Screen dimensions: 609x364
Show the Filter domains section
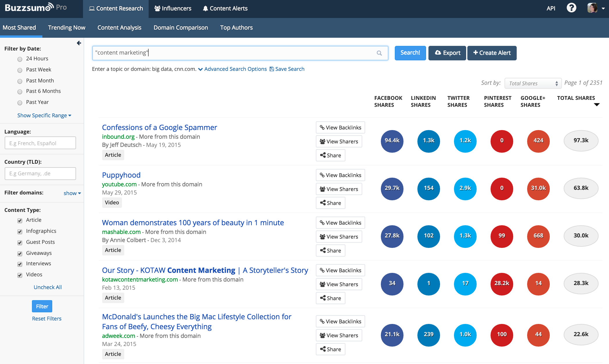click(72, 193)
